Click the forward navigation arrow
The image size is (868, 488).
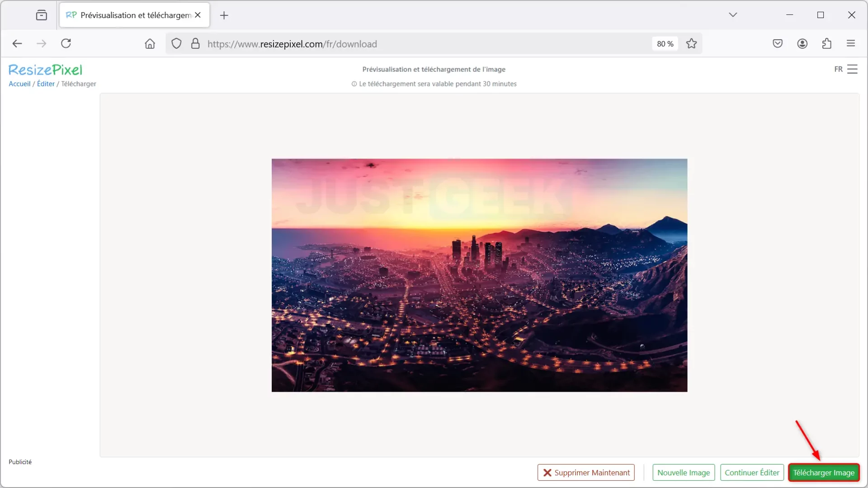[x=41, y=43]
